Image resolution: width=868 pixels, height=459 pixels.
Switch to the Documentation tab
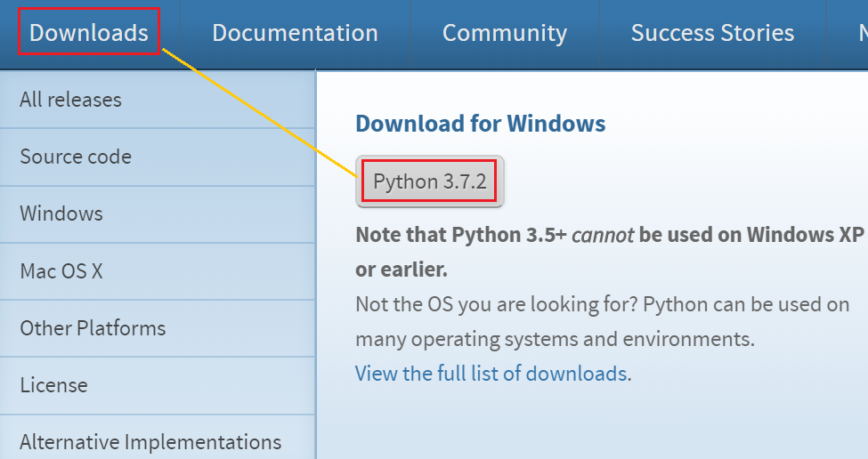click(295, 33)
